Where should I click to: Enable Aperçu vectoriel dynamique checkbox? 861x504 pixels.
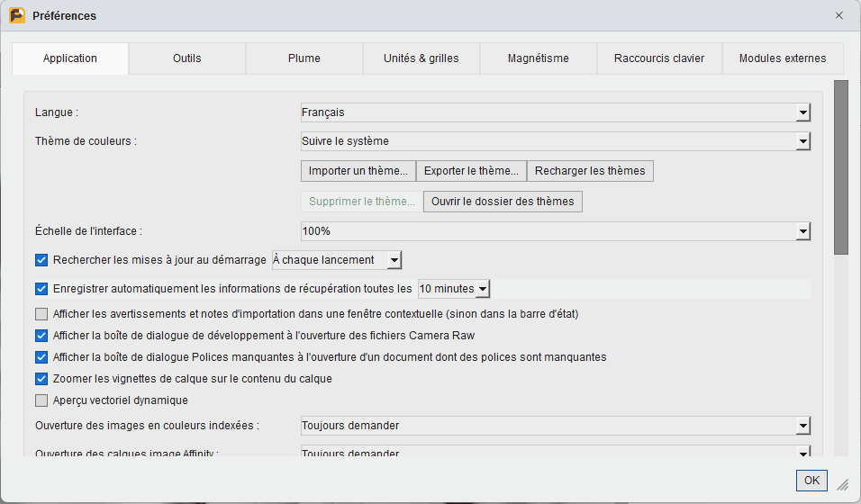(41, 400)
